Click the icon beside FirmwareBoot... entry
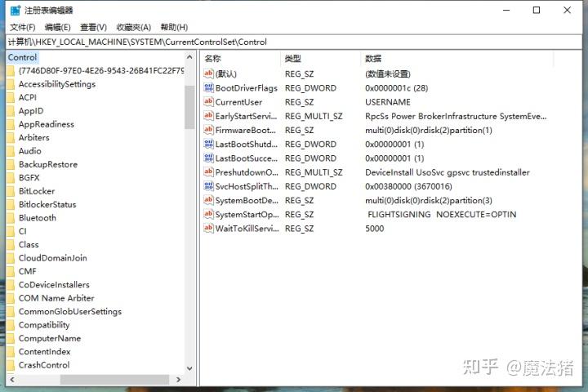The width and height of the screenshot is (588, 392). (208, 130)
